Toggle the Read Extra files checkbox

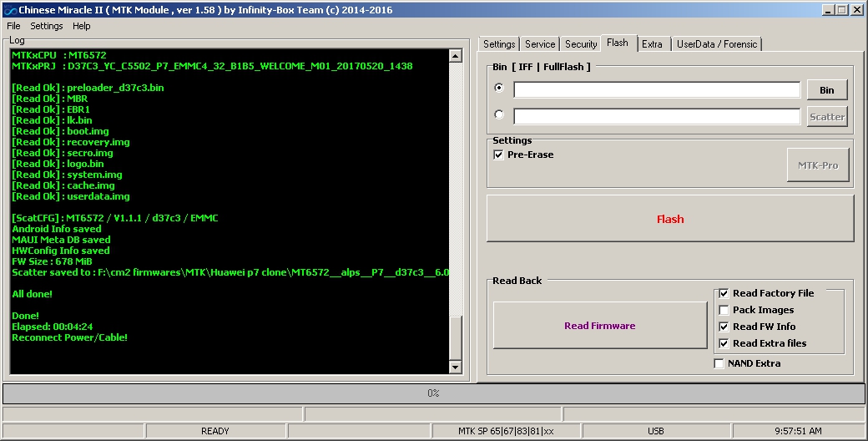pos(724,343)
